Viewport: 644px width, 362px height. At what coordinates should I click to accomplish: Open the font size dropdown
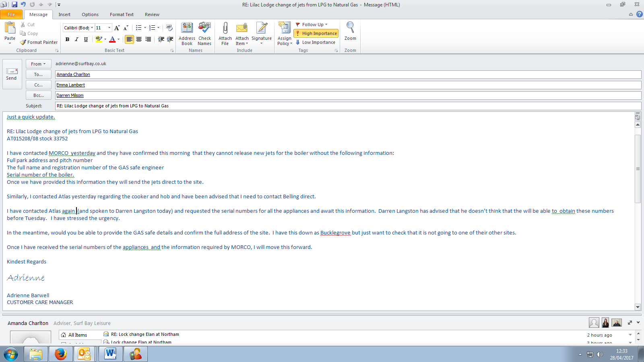coord(109,28)
